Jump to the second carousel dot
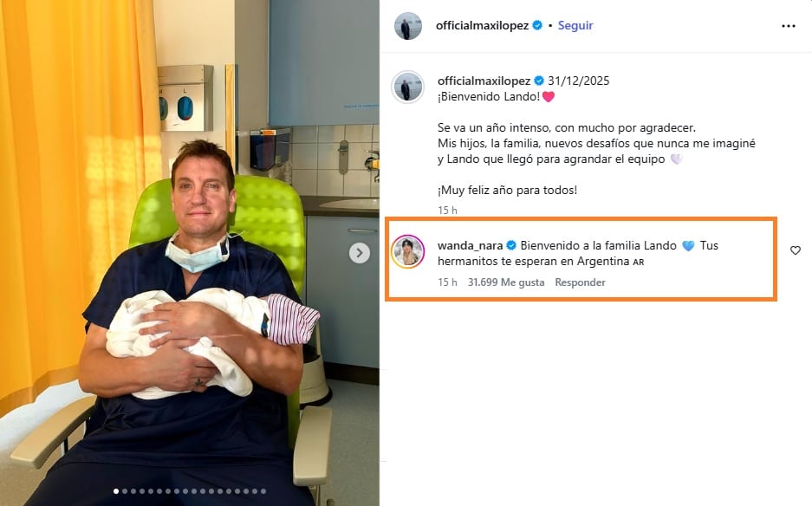Screen dimensions: 812x506 125,491
